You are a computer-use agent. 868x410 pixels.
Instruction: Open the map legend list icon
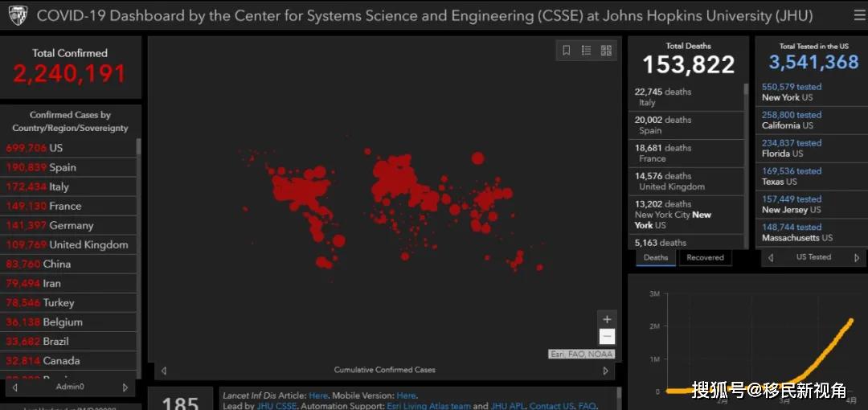[x=586, y=51]
